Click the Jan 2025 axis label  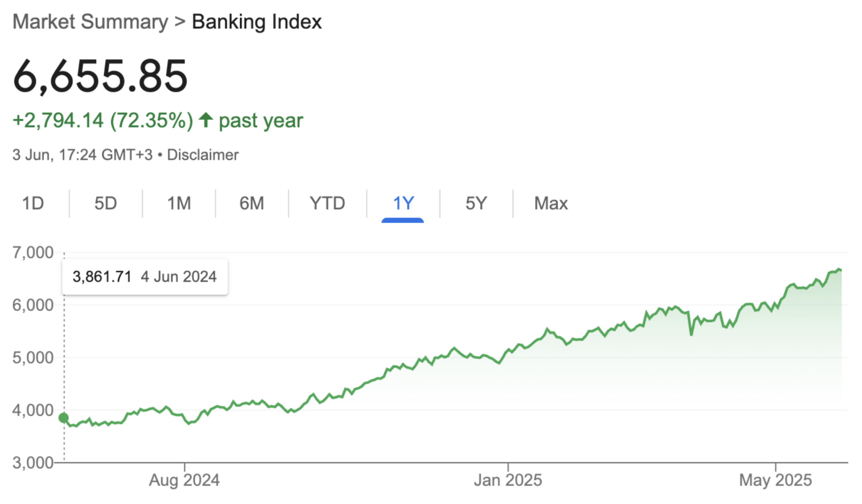pyautogui.click(x=508, y=480)
